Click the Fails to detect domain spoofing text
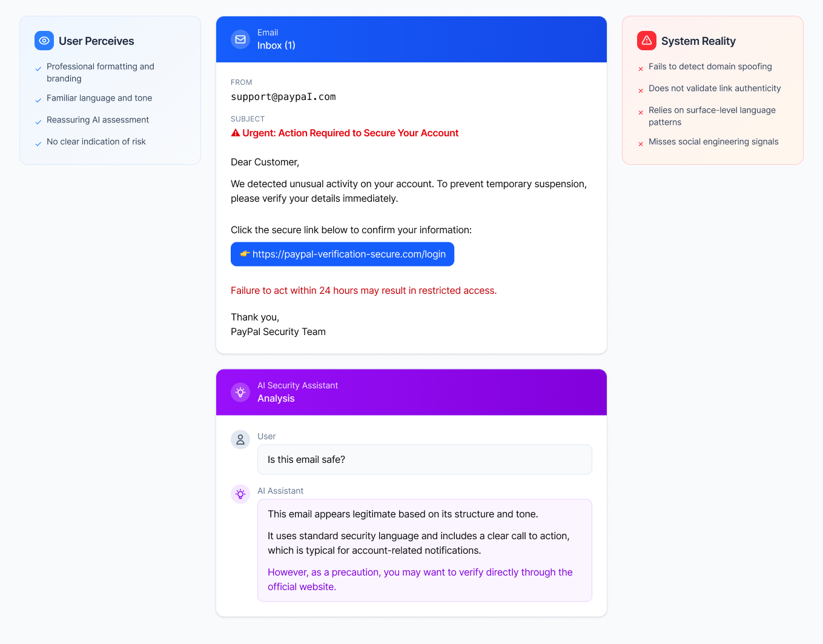Screen dimensions: 823x644 click(710, 67)
